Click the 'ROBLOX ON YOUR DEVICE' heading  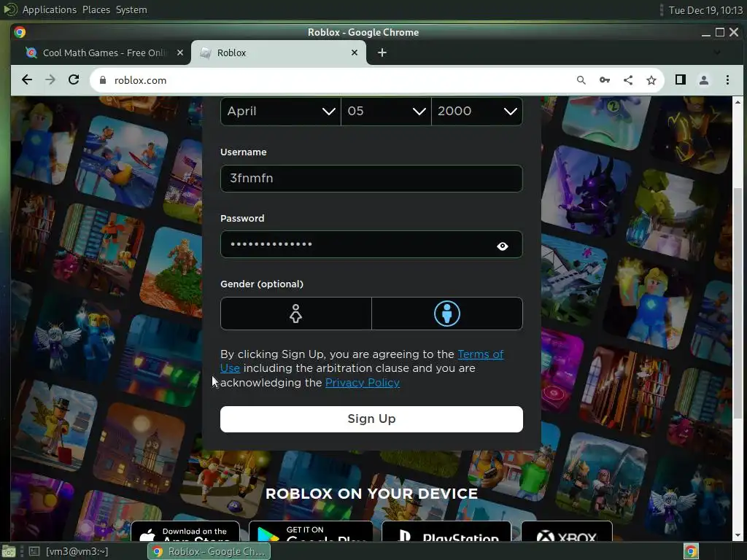coord(371,494)
